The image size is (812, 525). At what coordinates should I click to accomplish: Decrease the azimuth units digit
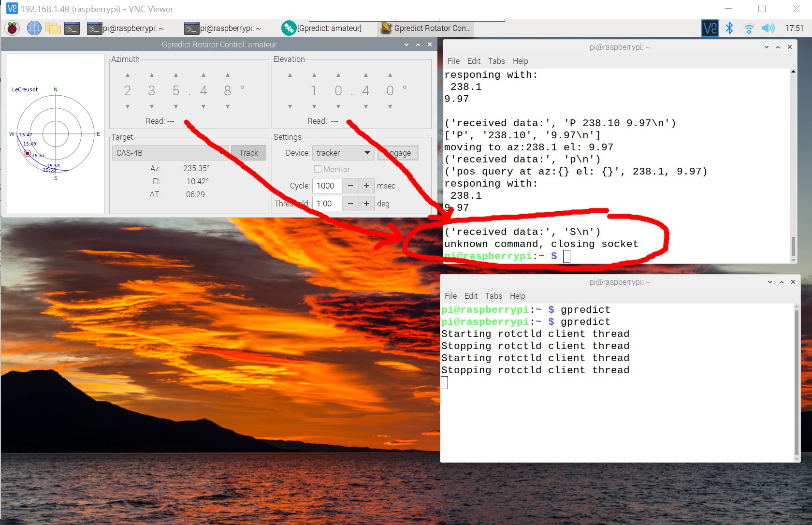pyautogui.click(x=176, y=106)
